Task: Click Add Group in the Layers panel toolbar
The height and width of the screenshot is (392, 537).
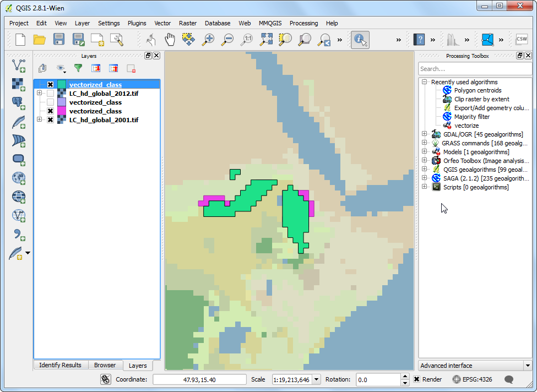Action: pyautogui.click(x=42, y=68)
